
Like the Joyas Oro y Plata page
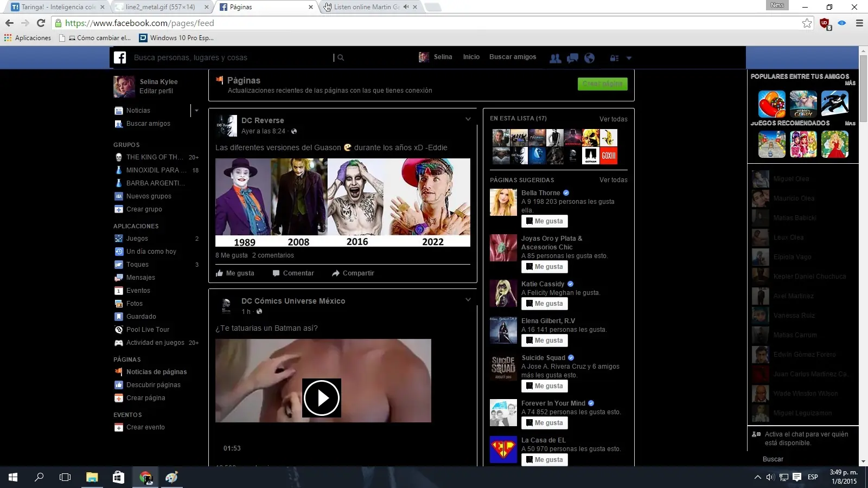pyautogui.click(x=545, y=267)
